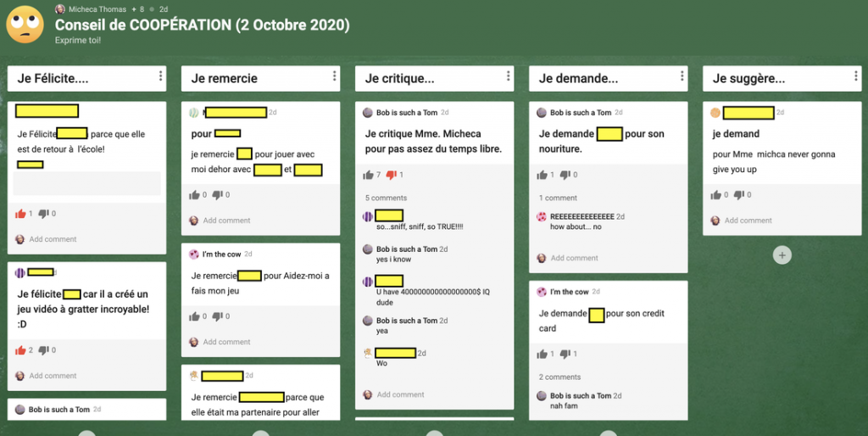Dislike the 'pour son credit card' post
This screenshot has height=436, width=868.
[565, 354]
